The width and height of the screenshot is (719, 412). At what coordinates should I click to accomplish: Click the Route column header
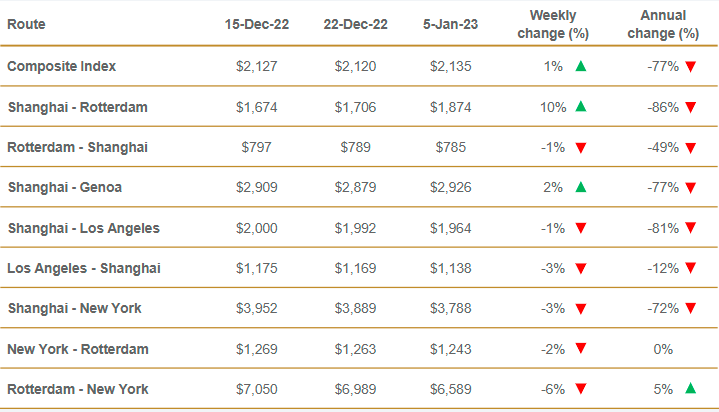26,23
